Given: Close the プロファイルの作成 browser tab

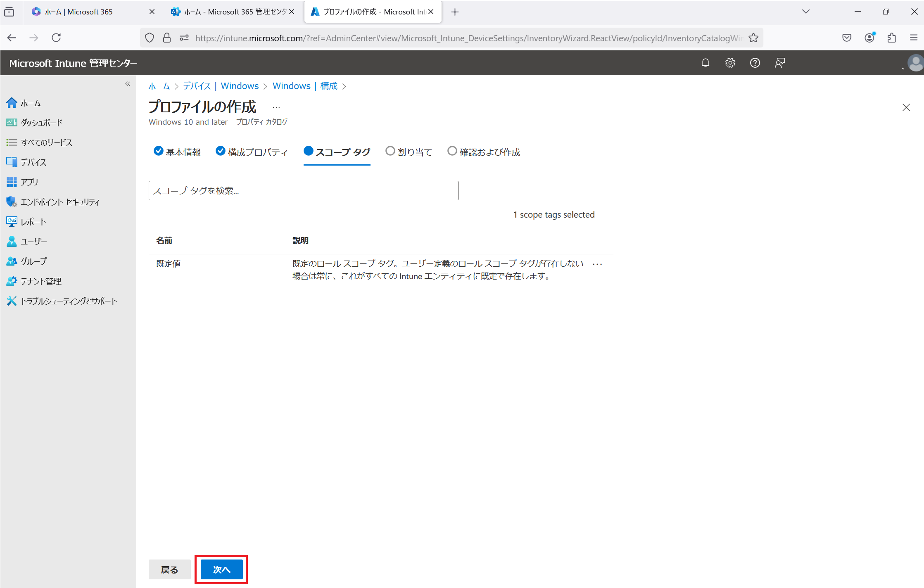Looking at the screenshot, I should tap(431, 12).
